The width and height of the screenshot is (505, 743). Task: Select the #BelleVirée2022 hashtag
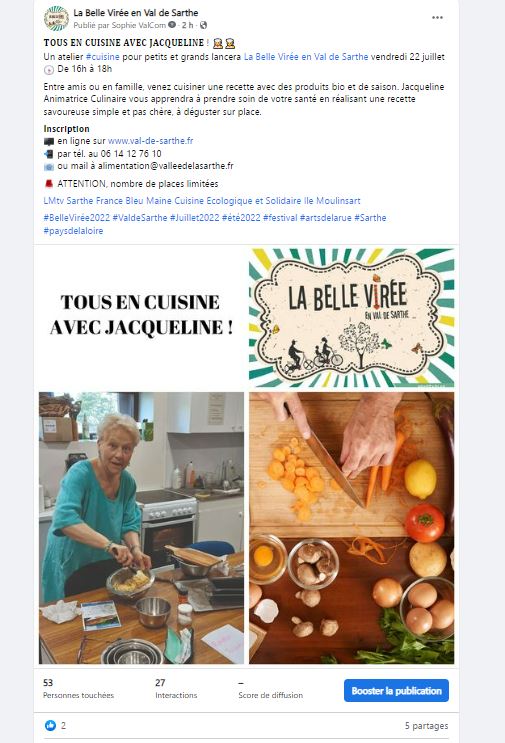(77, 218)
